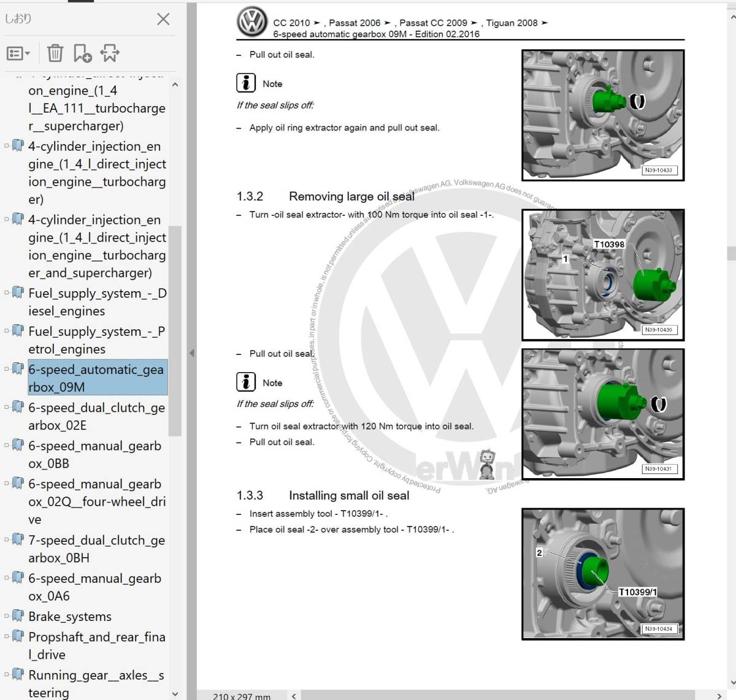The height and width of the screenshot is (700, 736).
Task: Open Running_gear_axles_steering bookmark
Action: 96,683
